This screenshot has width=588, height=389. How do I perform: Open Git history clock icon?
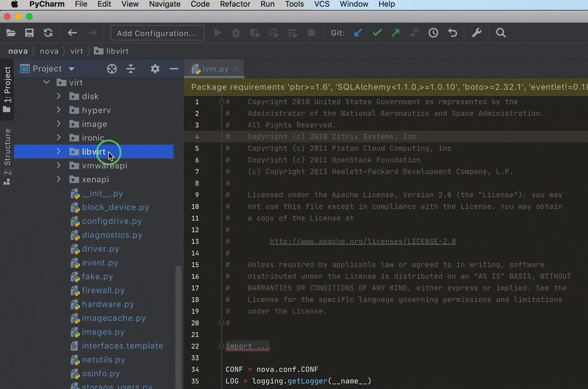[x=433, y=33]
